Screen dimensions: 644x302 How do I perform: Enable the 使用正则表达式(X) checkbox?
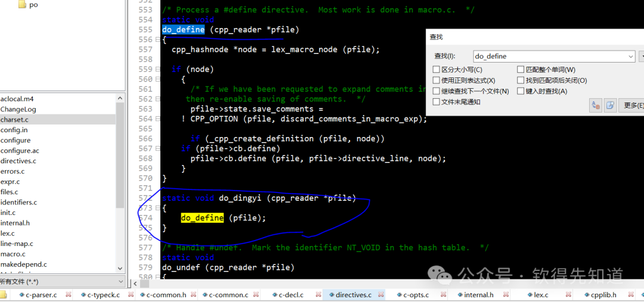(436, 80)
